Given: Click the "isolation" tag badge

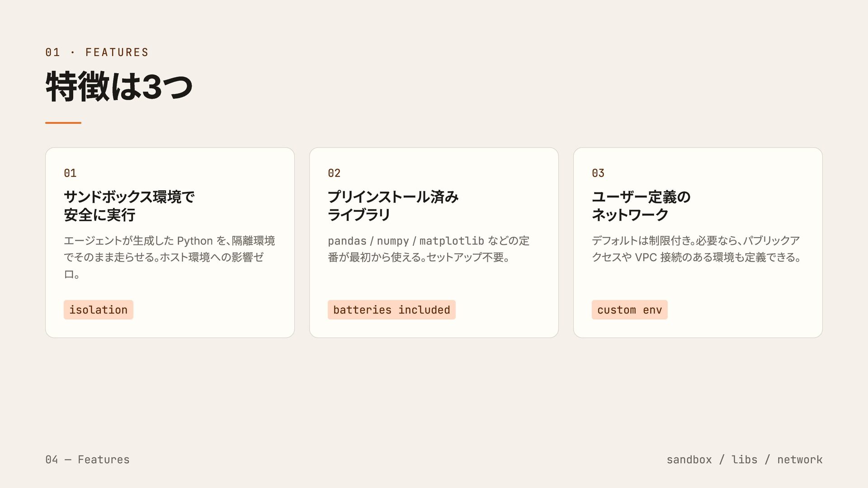Looking at the screenshot, I should point(98,310).
